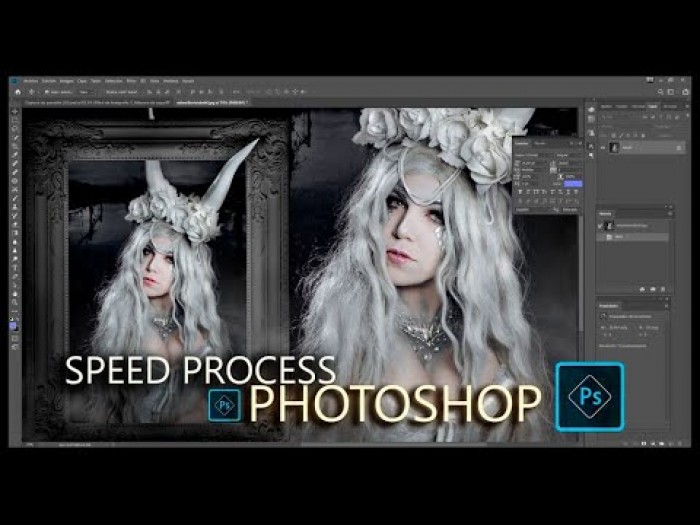Hide the fondo layer with eye icon

[603, 148]
